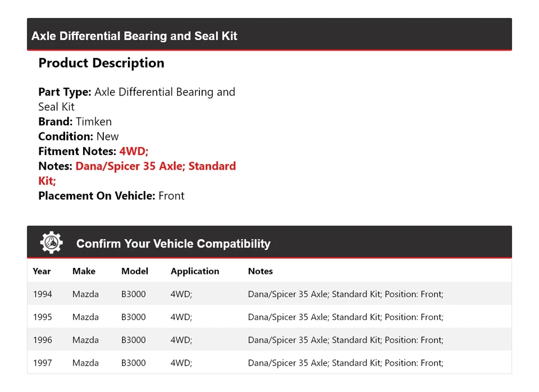The height and width of the screenshot is (392, 539).
Task: Click the Timken brand name
Action: tap(94, 121)
